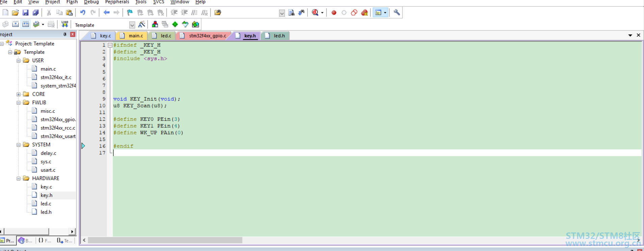Start/Stop debug session
The image size is (644, 251).
315,12
